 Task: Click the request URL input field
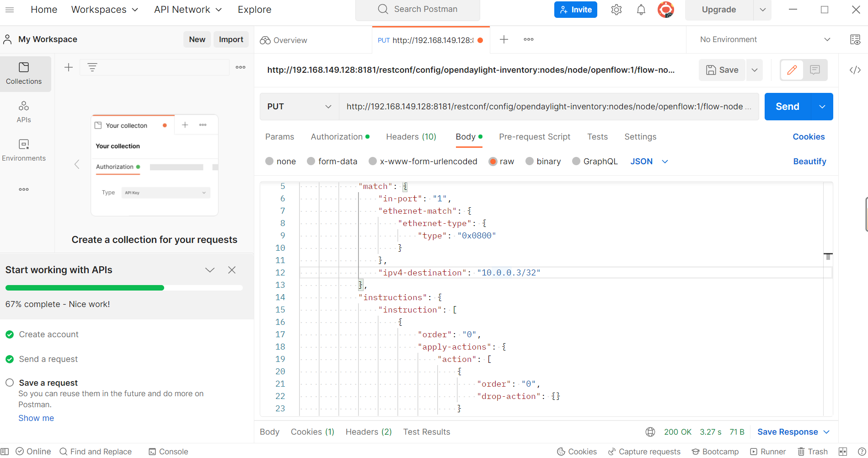click(x=544, y=107)
